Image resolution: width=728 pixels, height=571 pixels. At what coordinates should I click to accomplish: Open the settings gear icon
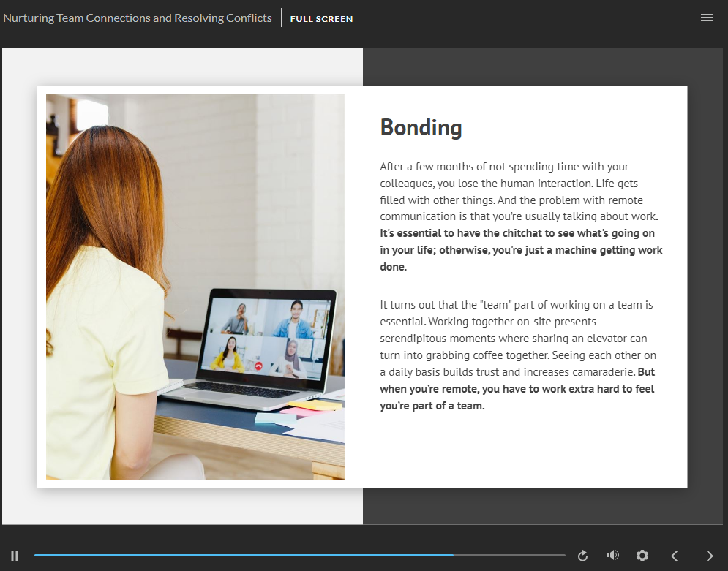[642, 555]
